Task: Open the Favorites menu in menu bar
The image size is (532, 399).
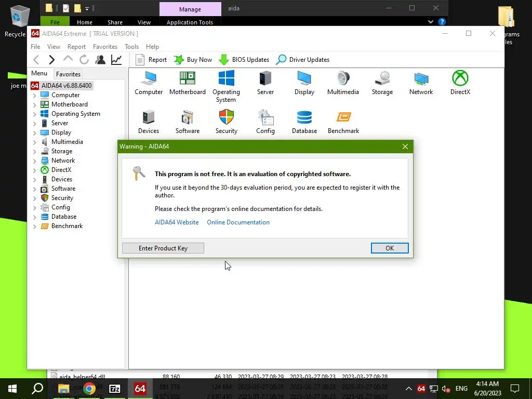Action: pos(105,46)
